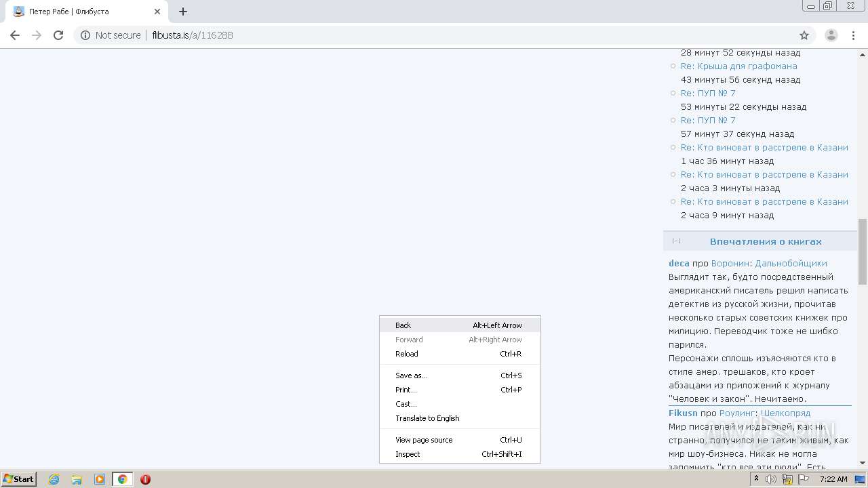Screen dimensions: 868x488
Task: Open book Шелкопряд link
Action: (785, 413)
